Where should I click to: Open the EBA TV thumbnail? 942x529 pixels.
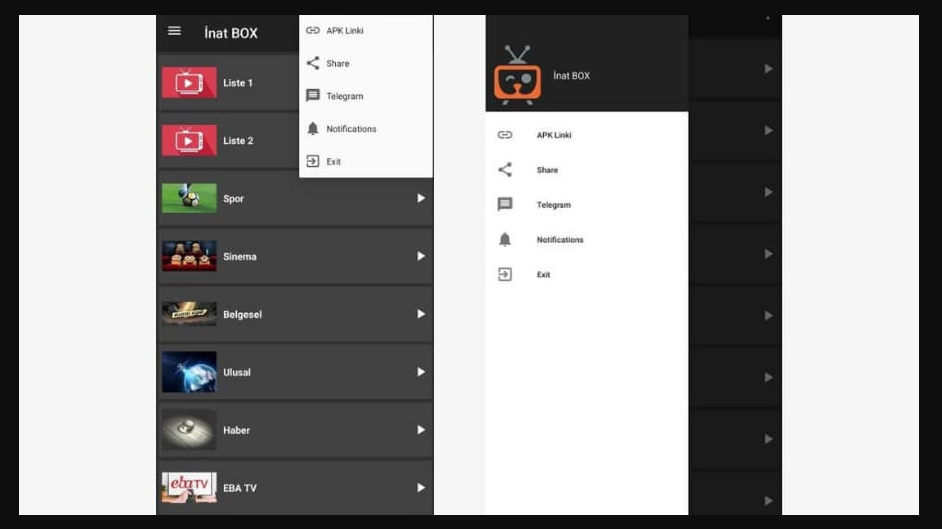click(x=189, y=487)
